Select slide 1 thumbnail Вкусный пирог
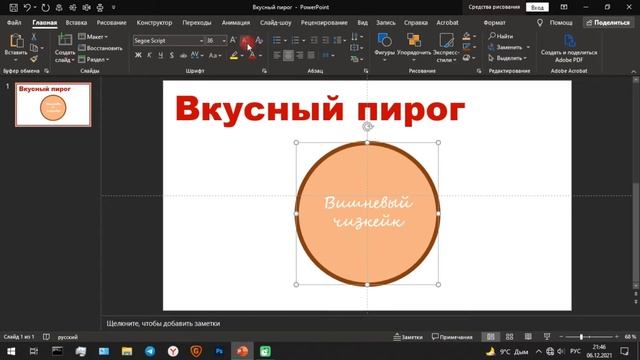The width and height of the screenshot is (640, 360). pyautogui.click(x=53, y=104)
